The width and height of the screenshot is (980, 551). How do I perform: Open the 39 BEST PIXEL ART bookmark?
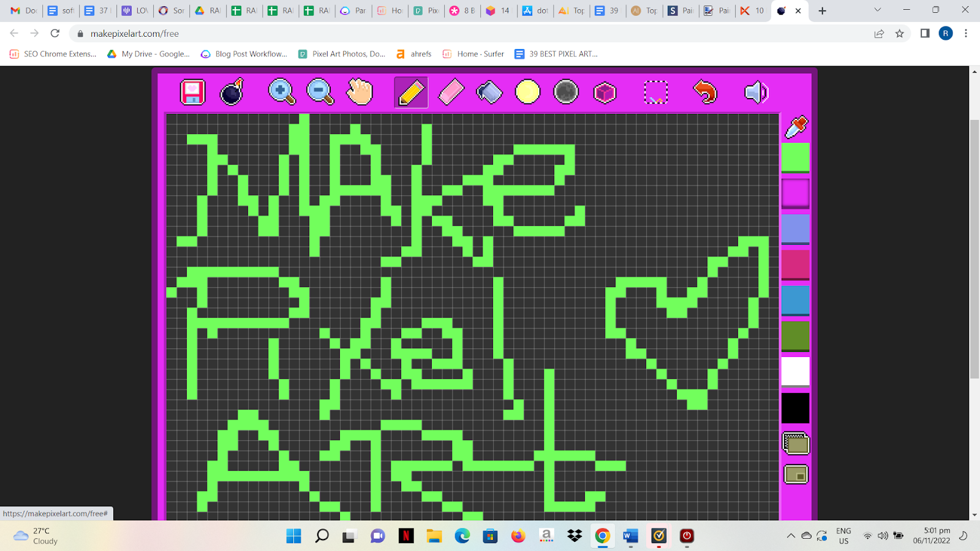pos(556,54)
